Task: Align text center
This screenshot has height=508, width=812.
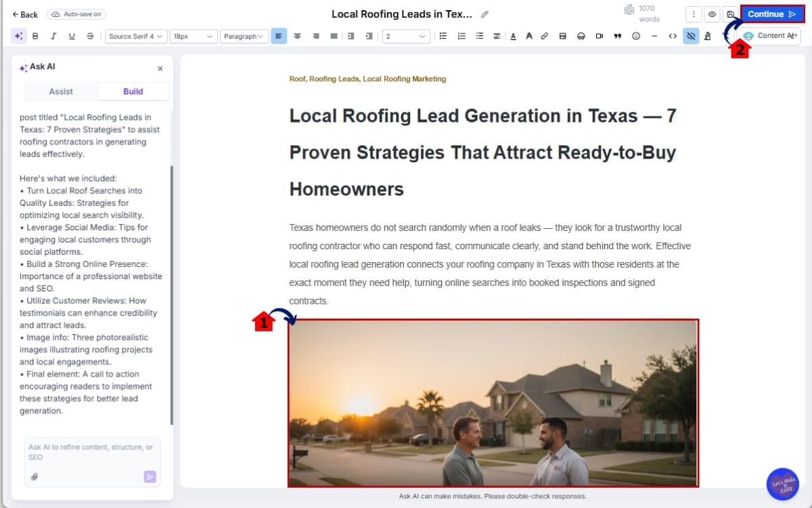Action: (297, 36)
